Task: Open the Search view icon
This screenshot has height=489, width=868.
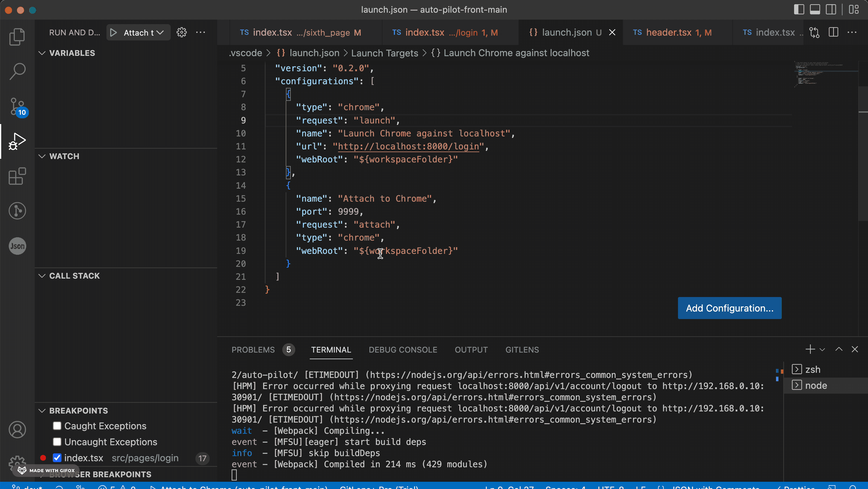Action: [17, 72]
